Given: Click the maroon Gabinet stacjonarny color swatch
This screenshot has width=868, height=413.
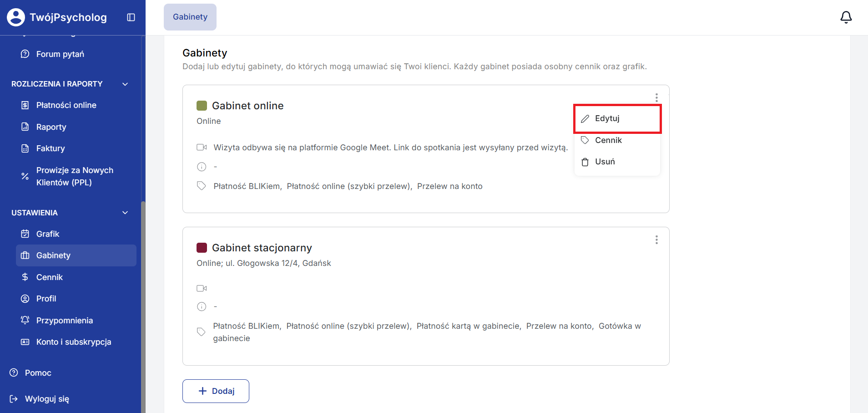Looking at the screenshot, I should 202,248.
